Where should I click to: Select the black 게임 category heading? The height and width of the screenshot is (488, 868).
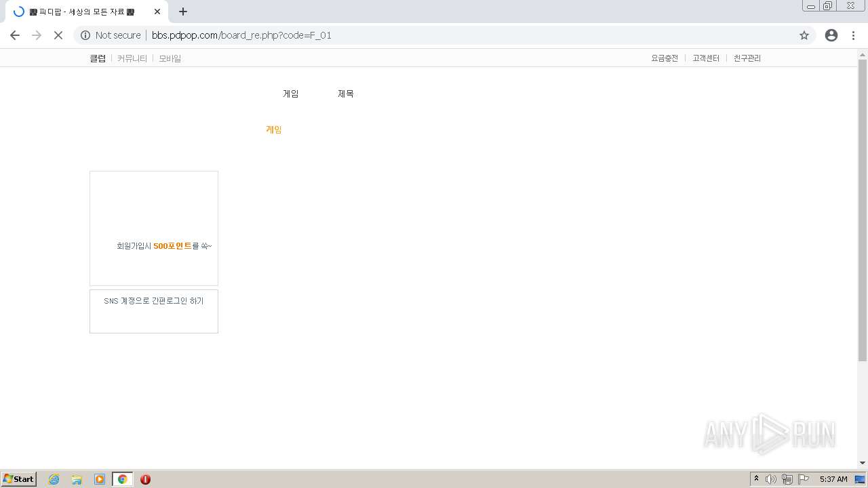(x=291, y=94)
